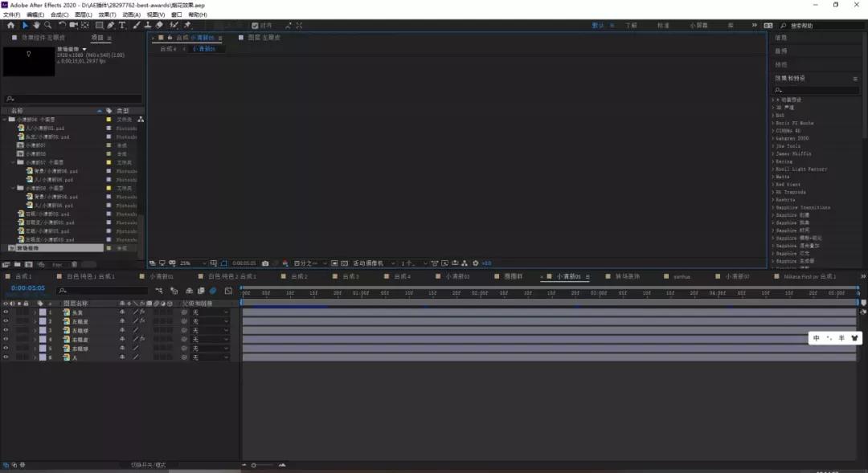Click the timeline Frame Blending icon
Image resolution: width=868 pixels, height=473 pixels.
tap(201, 291)
